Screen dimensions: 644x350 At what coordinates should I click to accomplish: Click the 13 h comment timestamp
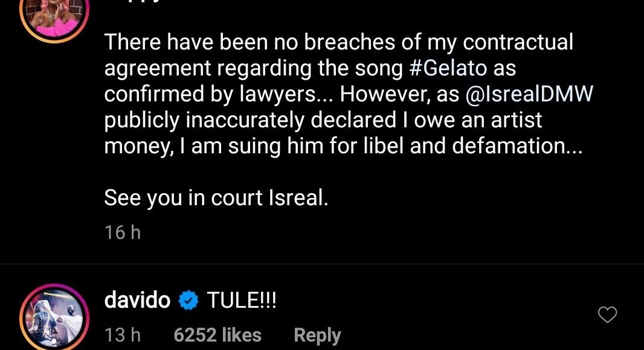(x=122, y=335)
